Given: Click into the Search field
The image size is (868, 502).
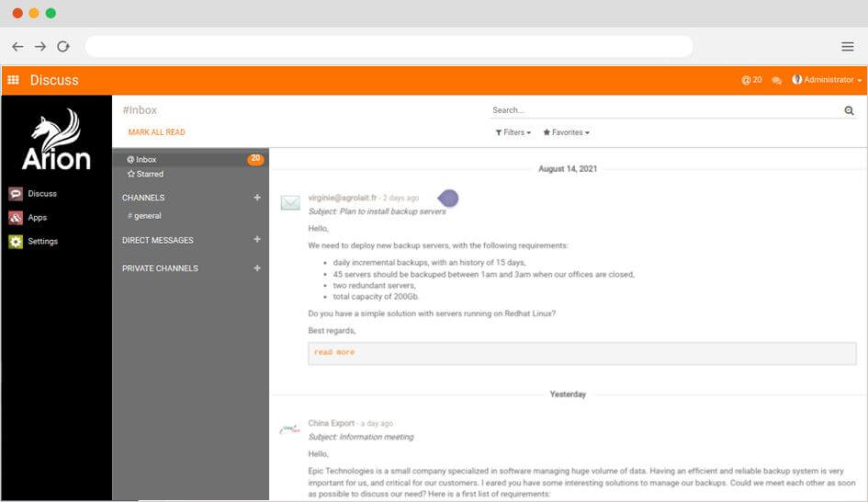Looking at the screenshot, I should click(666, 110).
